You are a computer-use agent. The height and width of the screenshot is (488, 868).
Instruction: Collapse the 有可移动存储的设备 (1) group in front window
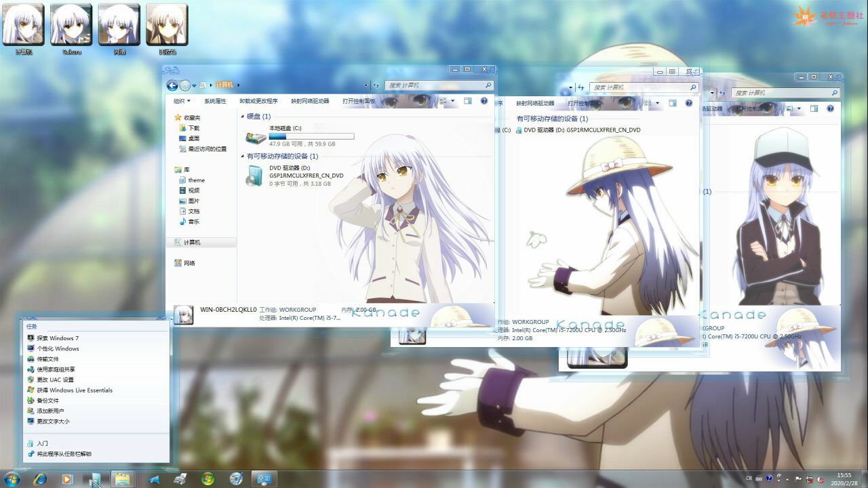pyautogui.click(x=243, y=157)
